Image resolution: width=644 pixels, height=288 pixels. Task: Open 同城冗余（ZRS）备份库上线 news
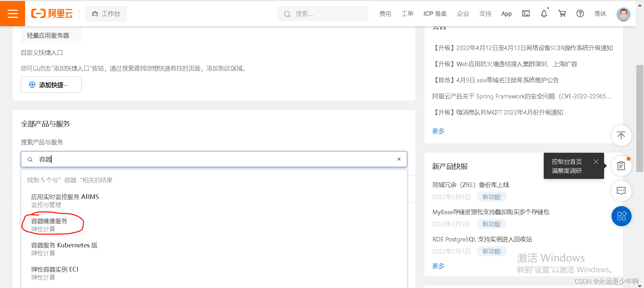click(471, 185)
